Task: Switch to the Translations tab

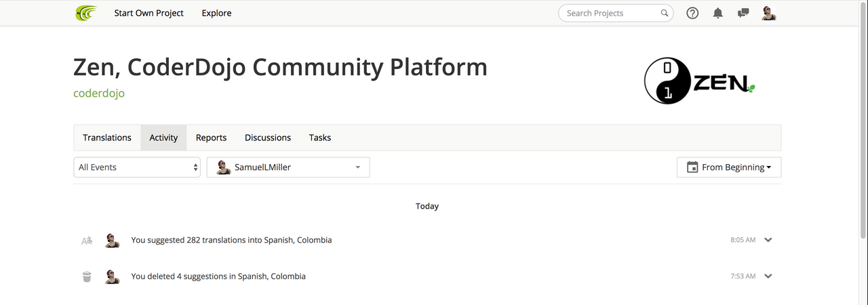Action: [x=107, y=138]
